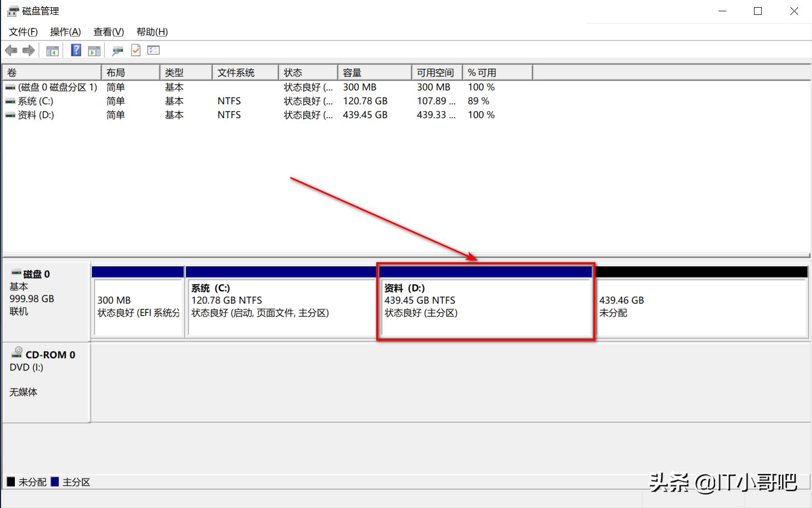Image resolution: width=812 pixels, height=508 pixels.
Task: Click the Back arrow toolbar icon
Action: point(11,50)
